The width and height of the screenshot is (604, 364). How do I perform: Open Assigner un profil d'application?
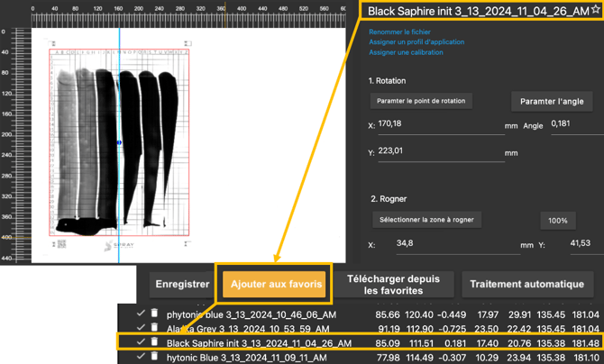click(x=416, y=42)
